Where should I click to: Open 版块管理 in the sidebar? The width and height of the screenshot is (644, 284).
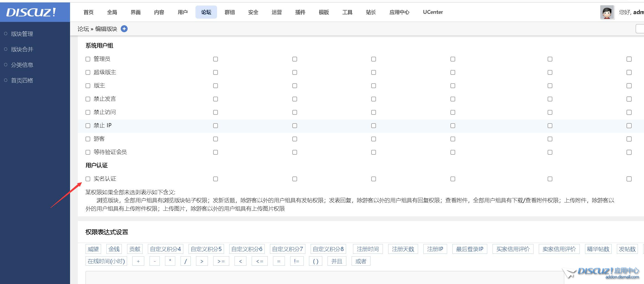click(x=22, y=34)
